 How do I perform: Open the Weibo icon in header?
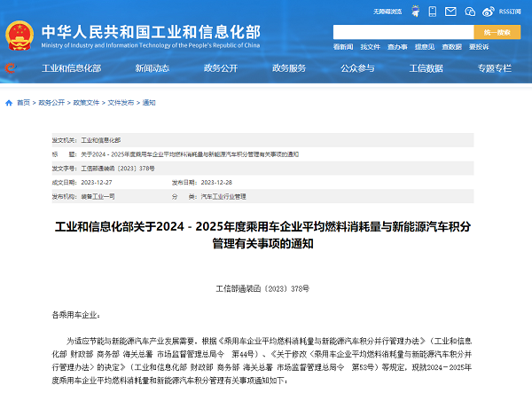(489, 12)
